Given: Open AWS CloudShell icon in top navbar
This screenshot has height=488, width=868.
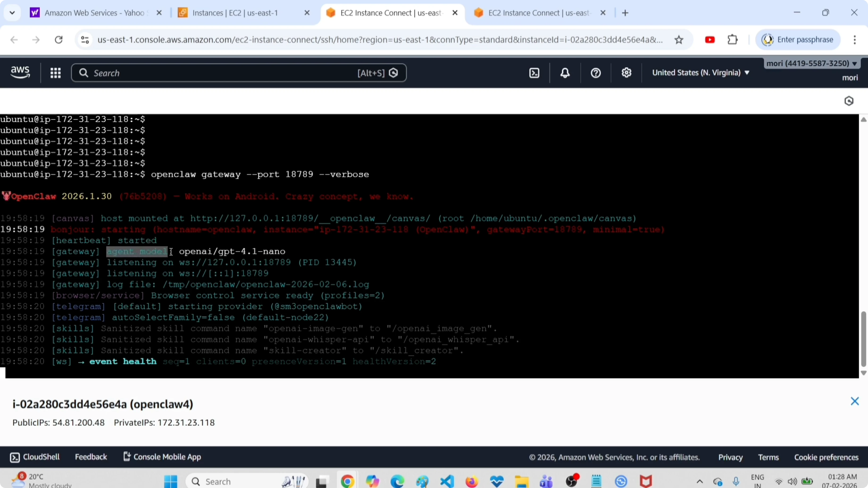Looking at the screenshot, I should tap(534, 73).
